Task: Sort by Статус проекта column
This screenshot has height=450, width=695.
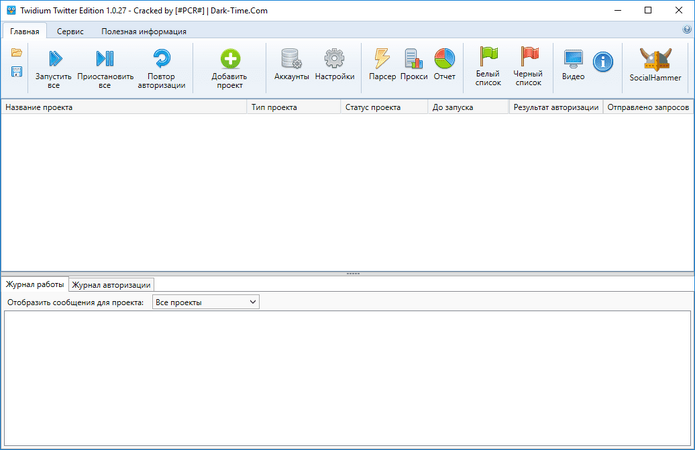Action: (384, 107)
